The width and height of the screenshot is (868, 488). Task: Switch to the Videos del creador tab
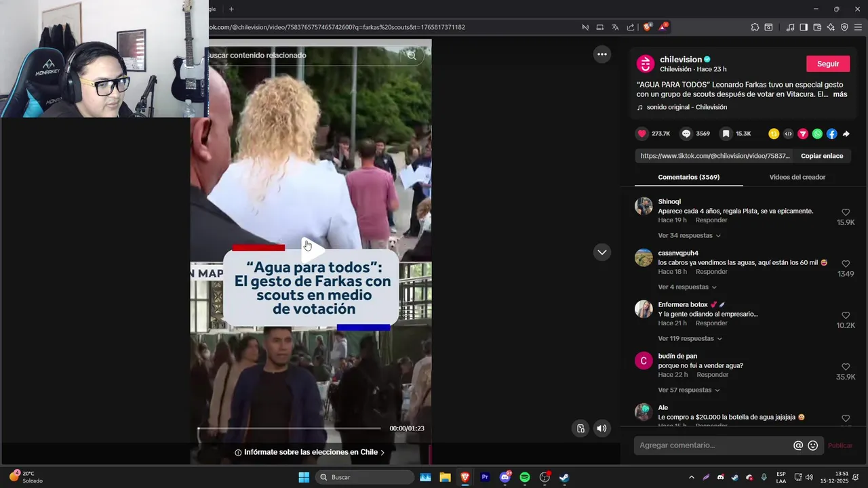[x=797, y=177]
